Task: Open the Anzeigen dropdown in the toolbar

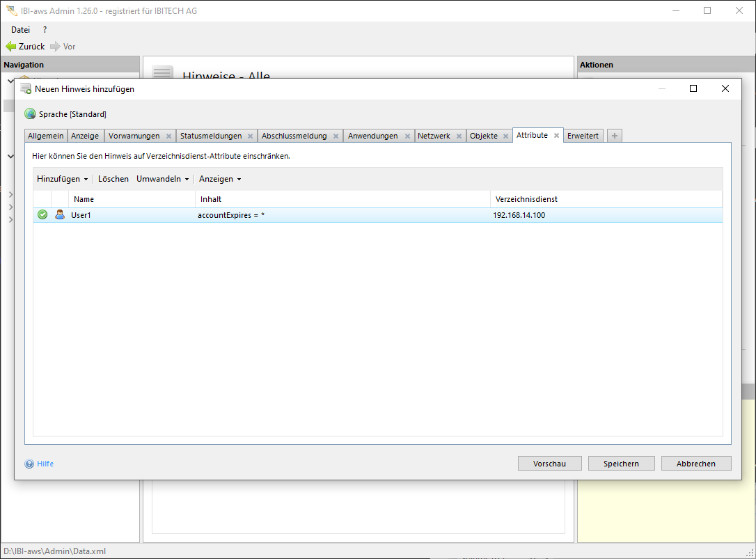Action: (220, 179)
